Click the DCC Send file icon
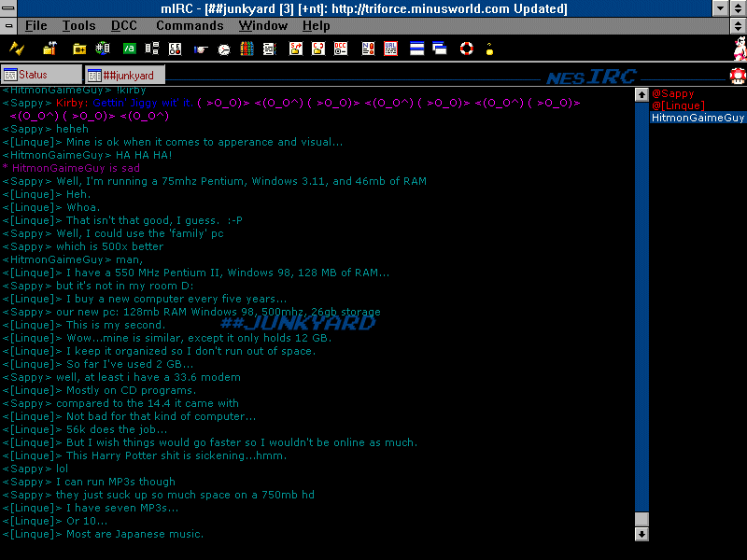 295,49
